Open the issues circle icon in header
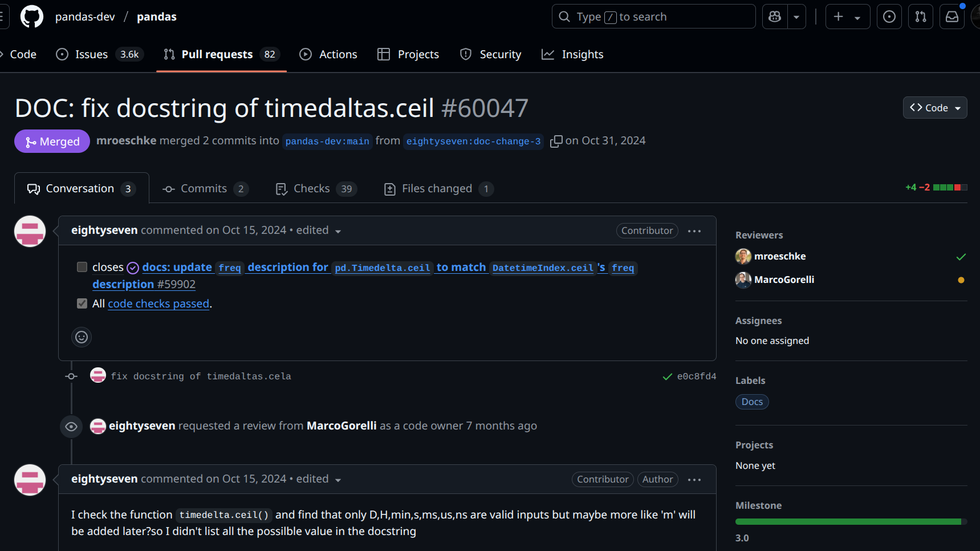 pos(889,17)
